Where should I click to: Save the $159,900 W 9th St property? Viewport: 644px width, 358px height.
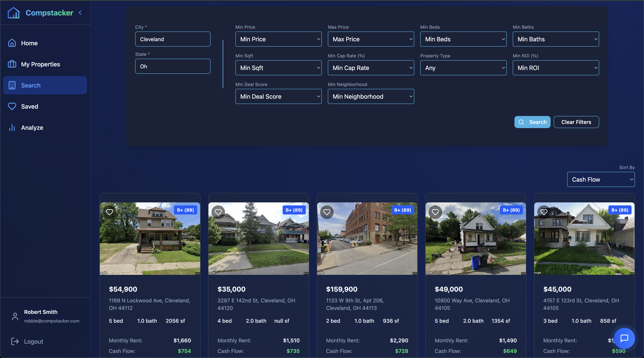327,212
